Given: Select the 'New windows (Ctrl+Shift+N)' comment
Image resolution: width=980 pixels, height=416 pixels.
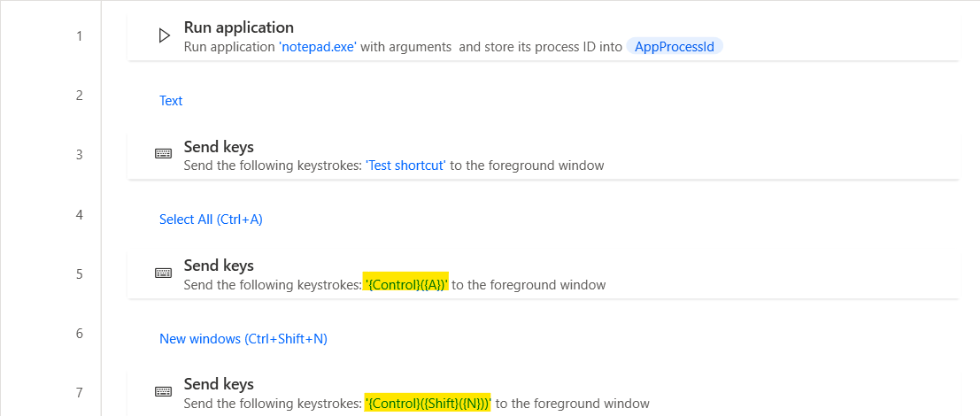Looking at the screenshot, I should (243, 338).
